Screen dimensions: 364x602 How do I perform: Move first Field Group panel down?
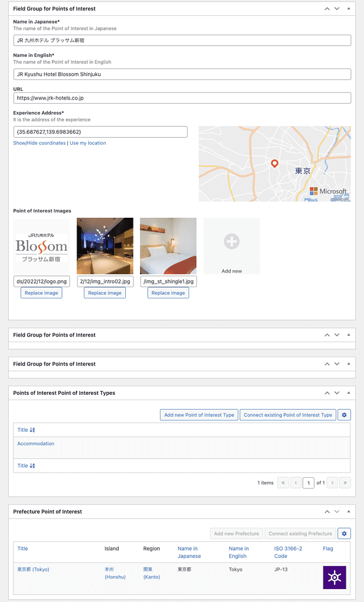click(337, 8)
